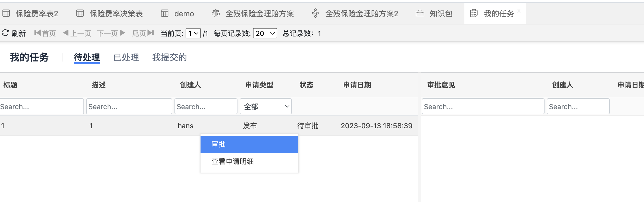Screen dimensions: 644x202
Task: Select 审批 from the context menu
Action: pyautogui.click(x=249, y=145)
